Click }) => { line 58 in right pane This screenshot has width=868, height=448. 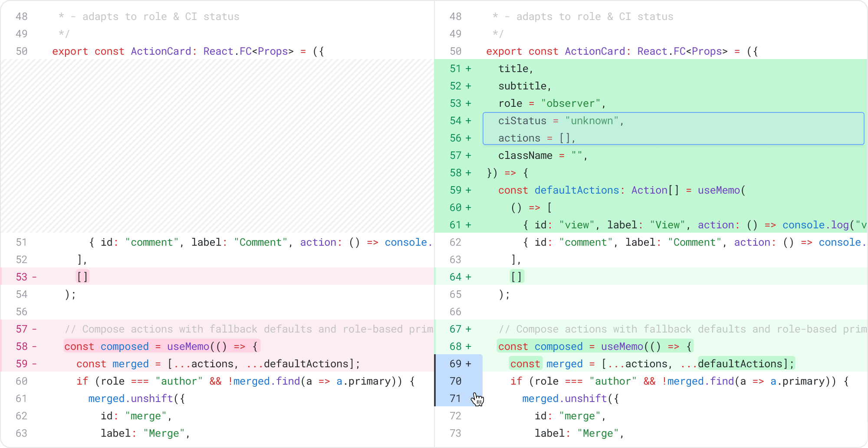507,173
